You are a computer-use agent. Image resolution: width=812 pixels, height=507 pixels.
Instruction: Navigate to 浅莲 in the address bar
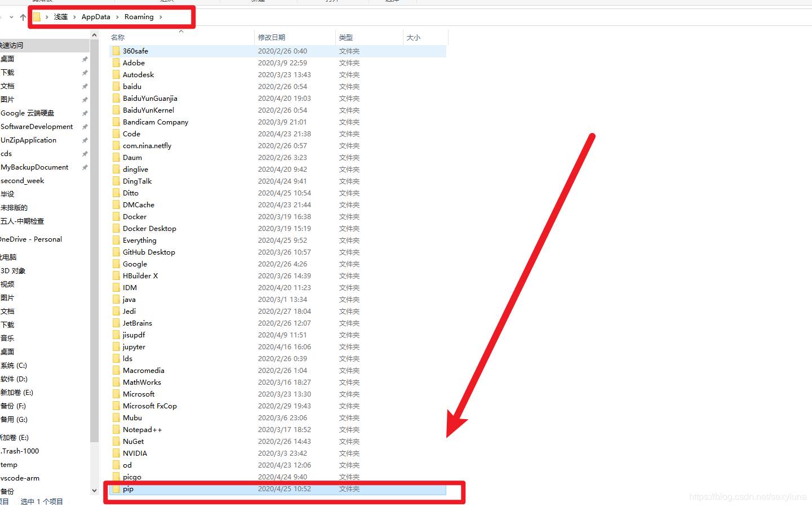tap(61, 17)
